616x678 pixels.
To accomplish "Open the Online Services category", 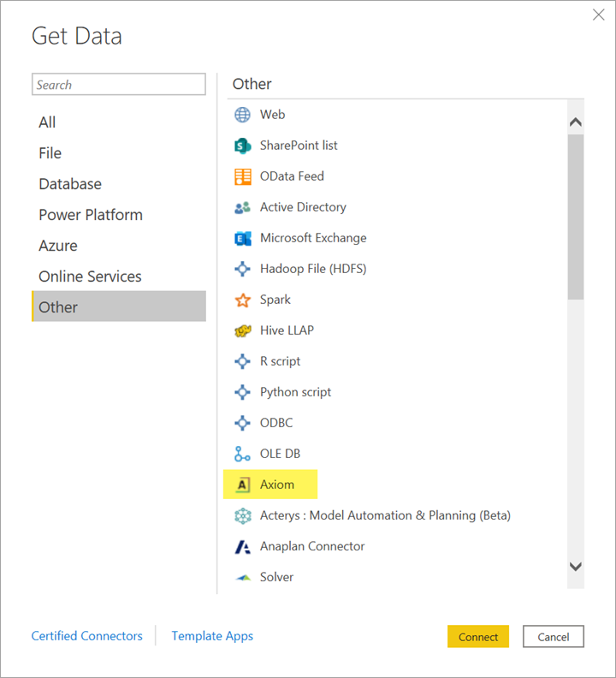I will tap(90, 277).
